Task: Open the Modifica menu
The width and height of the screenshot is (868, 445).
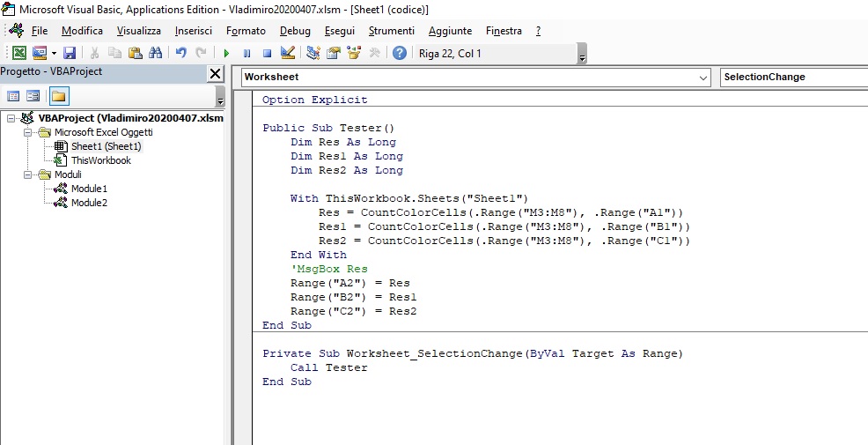Action: pyautogui.click(x=82, y=31)
